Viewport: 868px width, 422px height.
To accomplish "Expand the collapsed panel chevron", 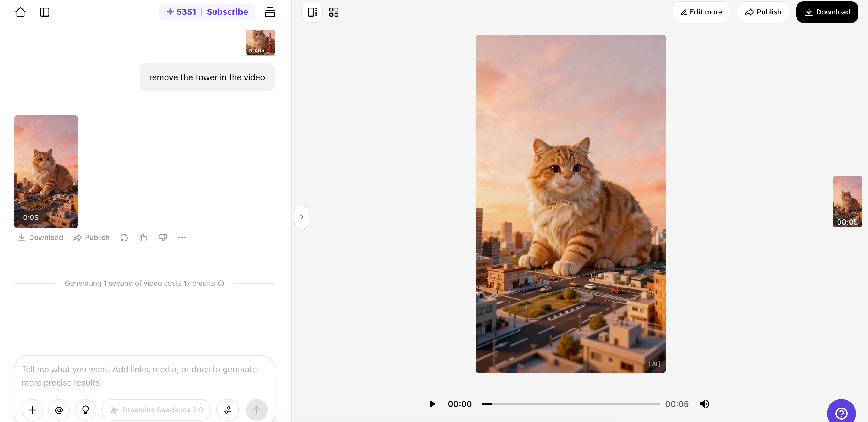I will tap(302, 217).
